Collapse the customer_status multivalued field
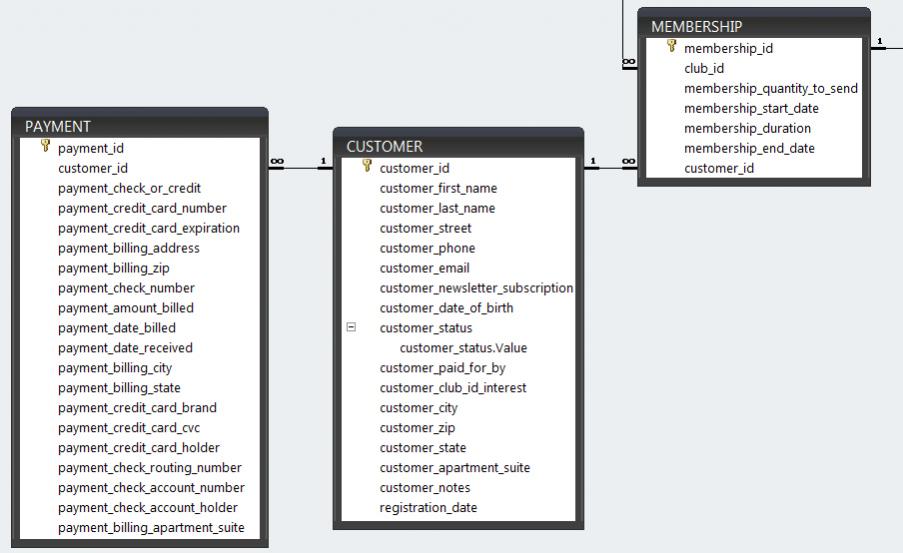 pyautogui.click(x=351, y=327)
